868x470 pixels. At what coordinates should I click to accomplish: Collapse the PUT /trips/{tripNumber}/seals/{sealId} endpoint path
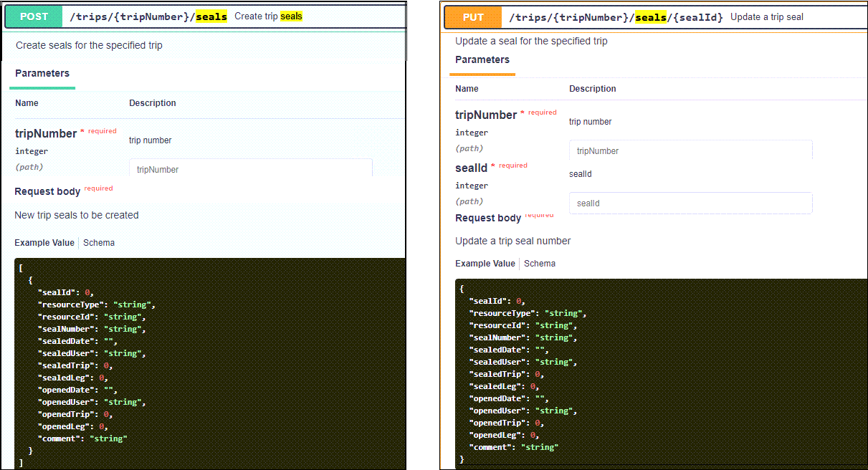tap(616, 17)
